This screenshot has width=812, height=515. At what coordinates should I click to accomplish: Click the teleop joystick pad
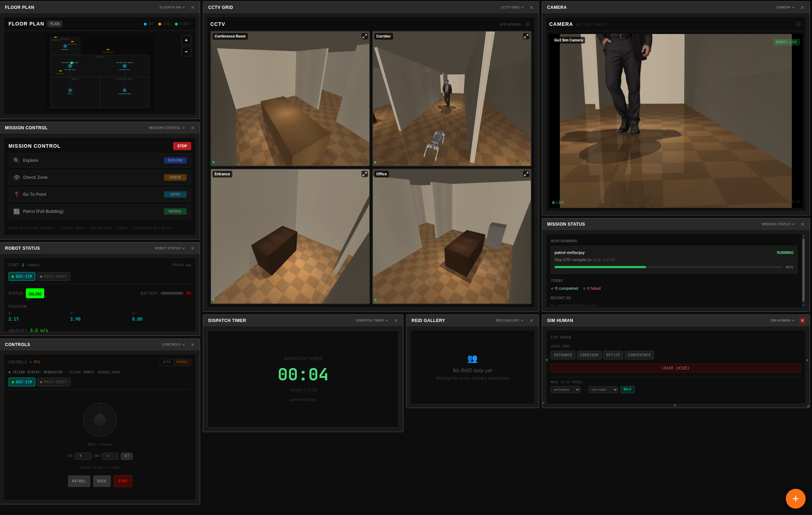[x=100, y=420]
